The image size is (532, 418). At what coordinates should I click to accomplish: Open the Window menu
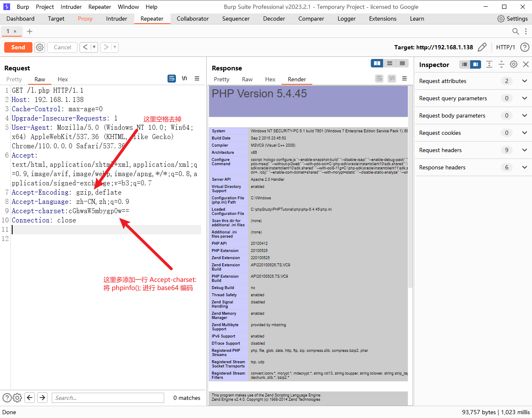pos(128,7)
